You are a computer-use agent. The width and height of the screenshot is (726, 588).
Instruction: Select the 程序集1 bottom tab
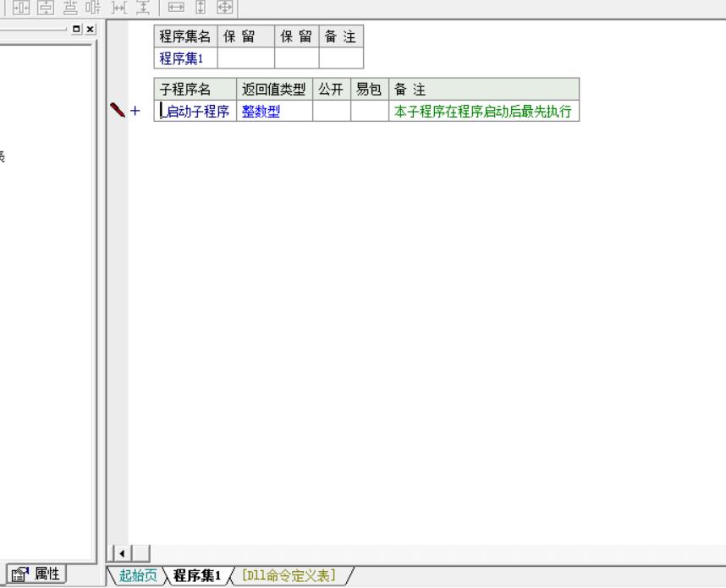pyautogui.click(x=197, y=575)
